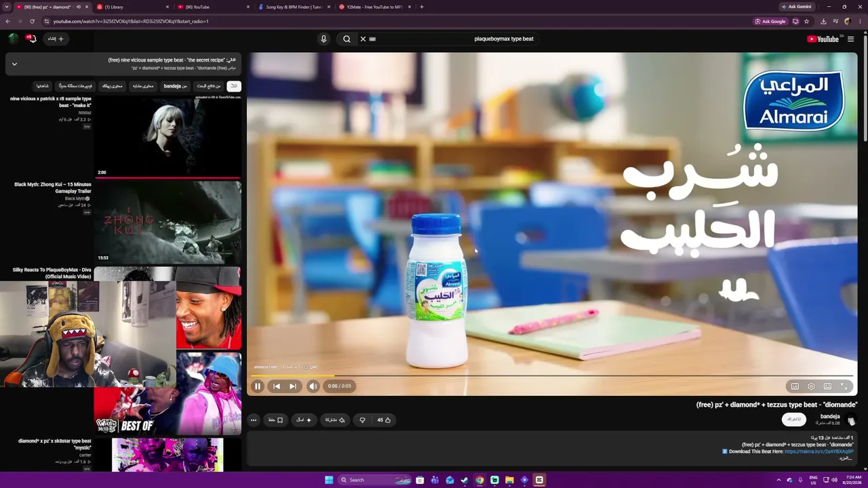
Task: Open the tab search dropdown arrow
Action: (7, 7)
